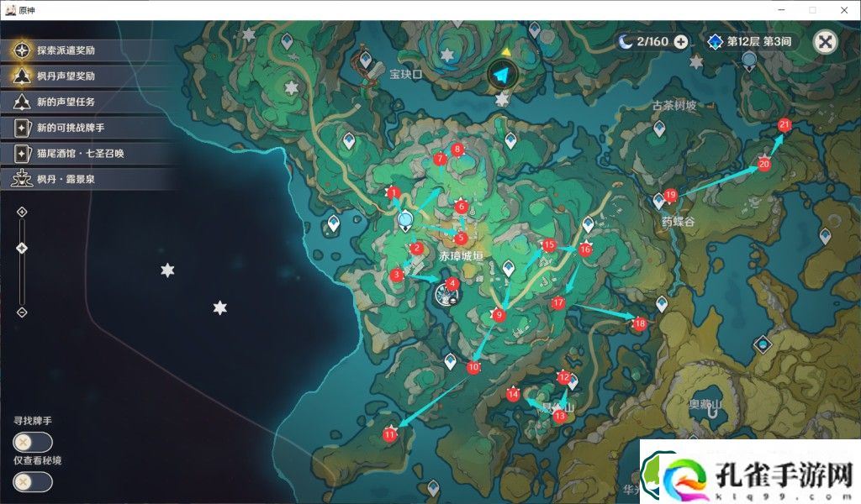Select the 新的可挑战牌手 entry
Image resolution: width=861 pixels, height=504 pixels.
pos(87,128)
